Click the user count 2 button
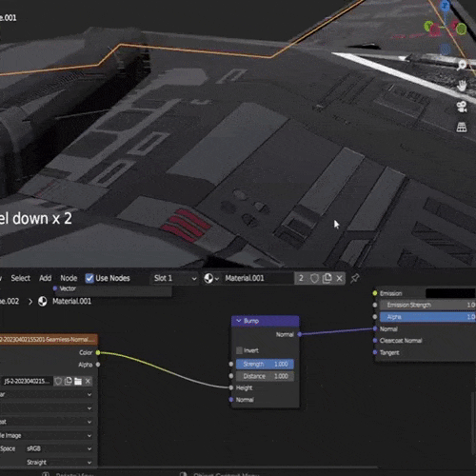The width and height of the screenshot is (476, 476). (x=301, y=278)
